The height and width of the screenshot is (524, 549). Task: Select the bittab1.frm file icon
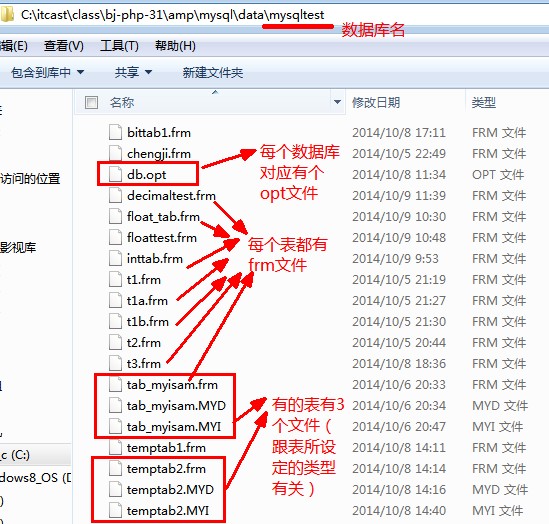pos(115,132)
